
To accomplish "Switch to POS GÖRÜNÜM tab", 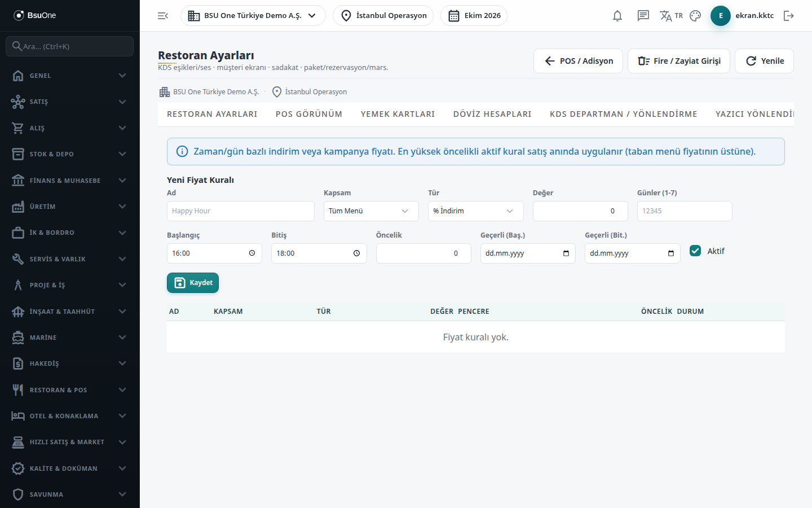I will (309, 114).
